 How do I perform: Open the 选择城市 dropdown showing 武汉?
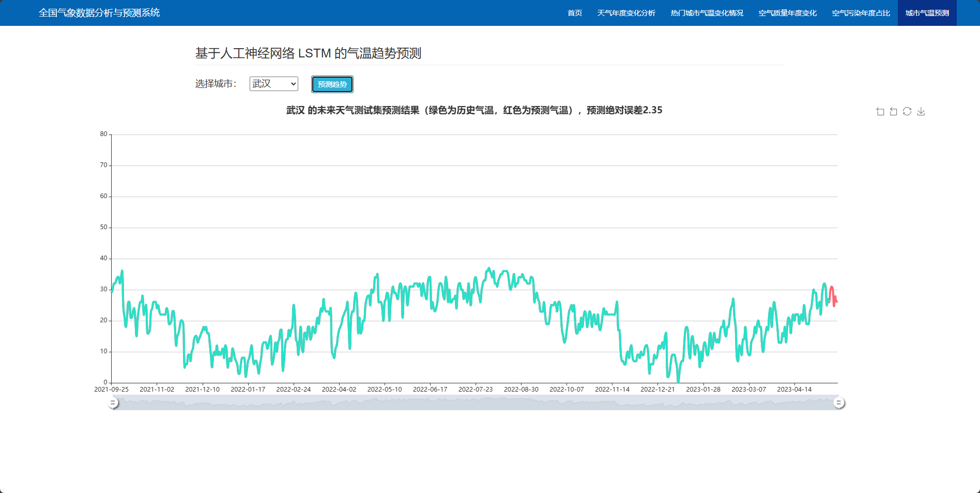tap(273, 84)
